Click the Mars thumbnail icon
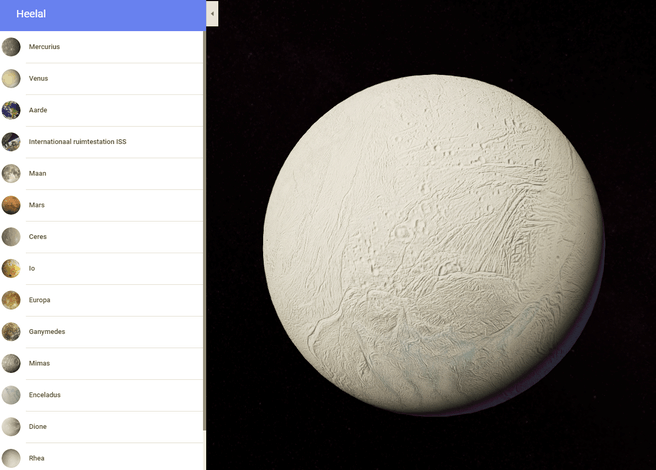Viewport: 656px width, 470px height. [x=11, y=205]
